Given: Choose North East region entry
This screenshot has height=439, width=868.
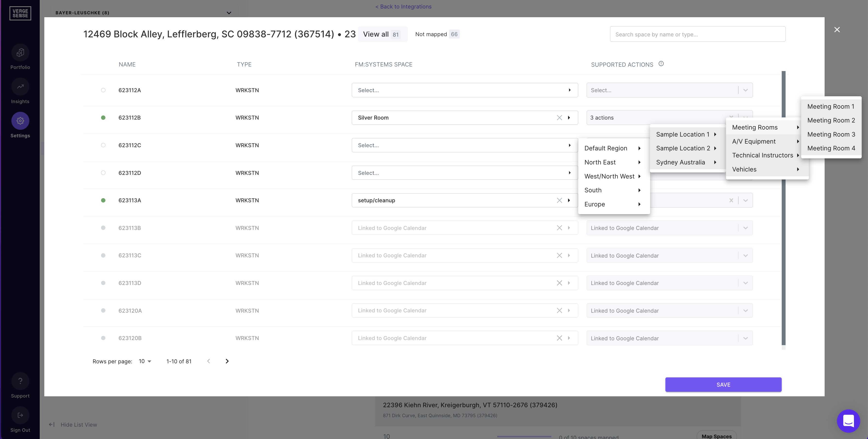Looking at the screenshot, I should [x=614, y=162].
